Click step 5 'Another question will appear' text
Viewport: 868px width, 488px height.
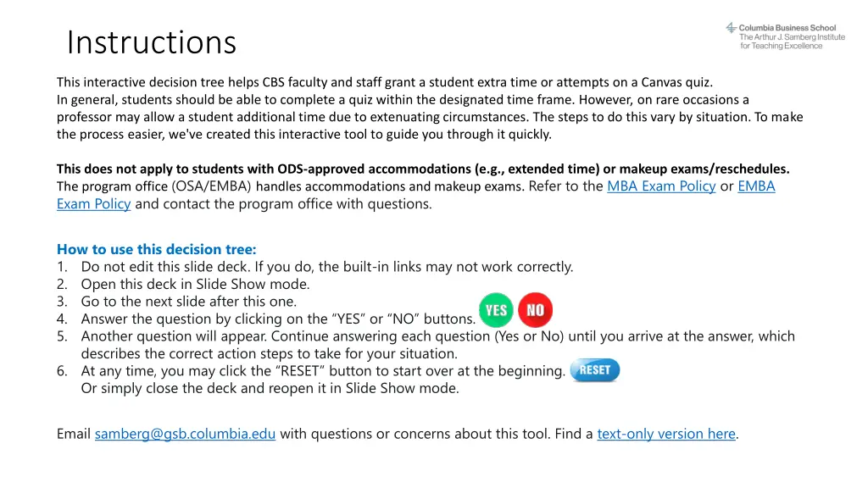pyautogui.click(x=437, y=336)
